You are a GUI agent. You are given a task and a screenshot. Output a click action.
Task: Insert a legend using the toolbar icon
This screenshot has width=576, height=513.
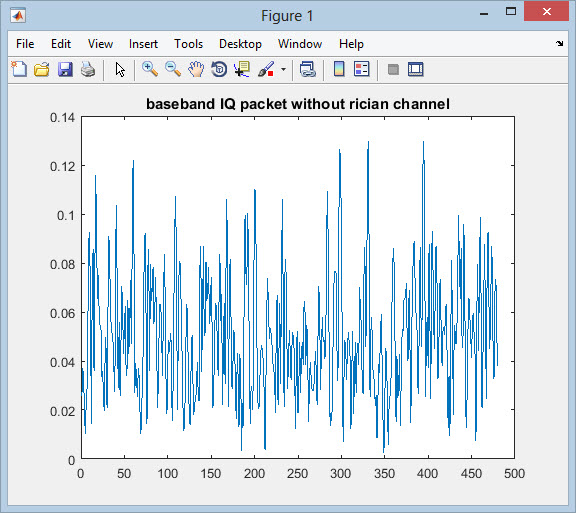[x=361, y=69]
